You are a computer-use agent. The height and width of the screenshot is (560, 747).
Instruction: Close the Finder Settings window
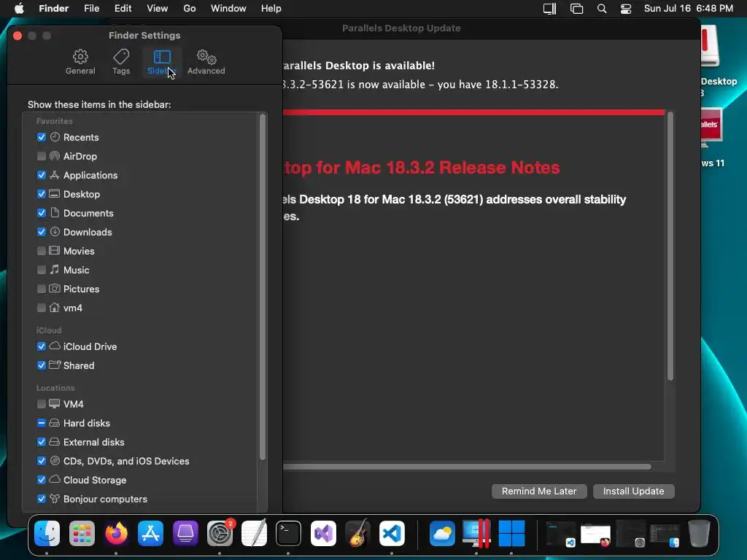pyautogui.click(x=18, y=36)
